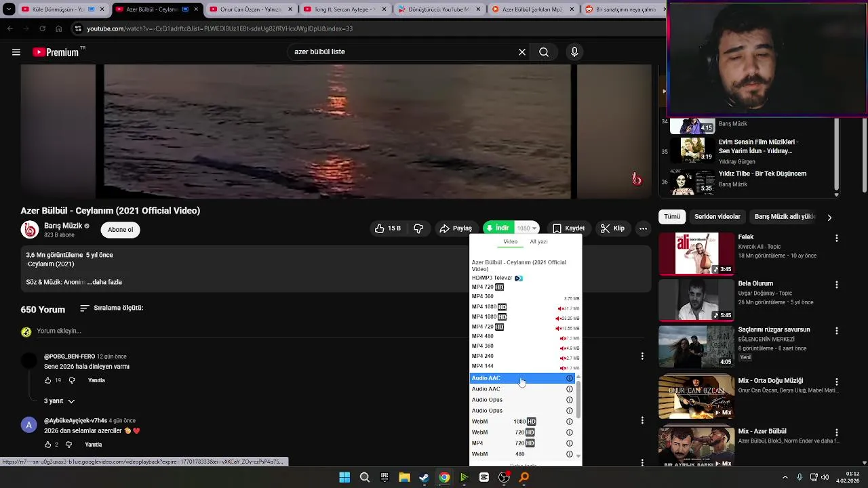Open Barış Müzik channel avatar
Screen dimensions: 868x488
[30, 230]
